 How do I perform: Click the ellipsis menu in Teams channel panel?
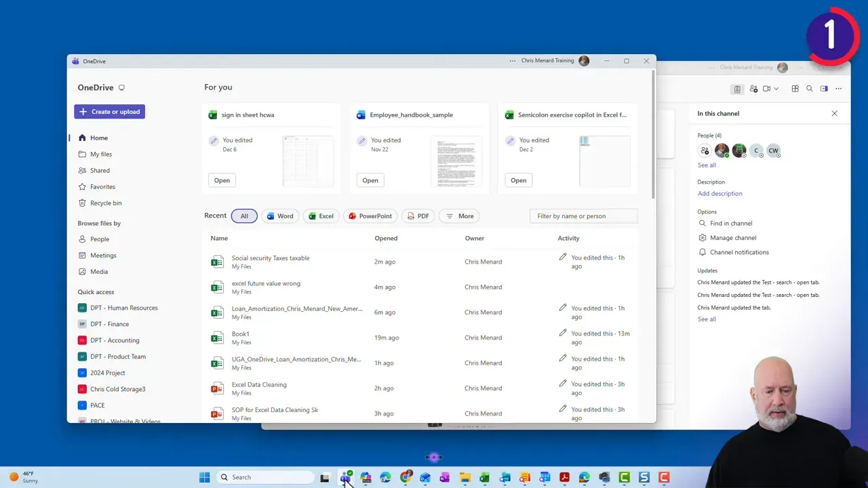pyautogui.click(x=838, y=89)
